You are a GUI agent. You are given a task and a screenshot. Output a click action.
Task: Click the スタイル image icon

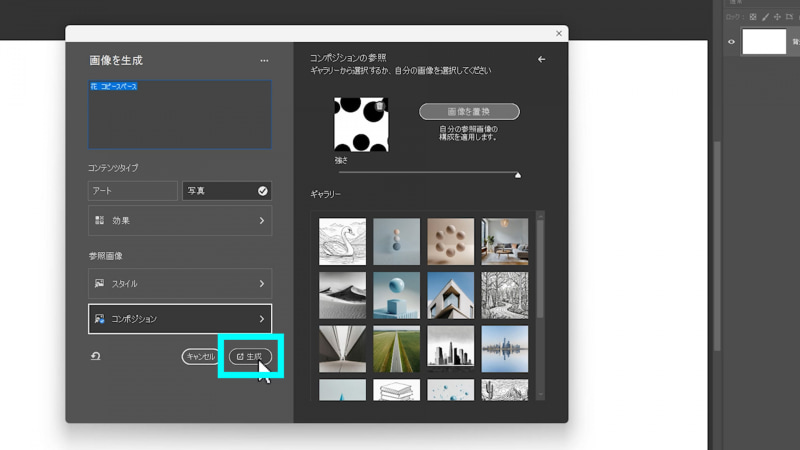click(99, 283)
